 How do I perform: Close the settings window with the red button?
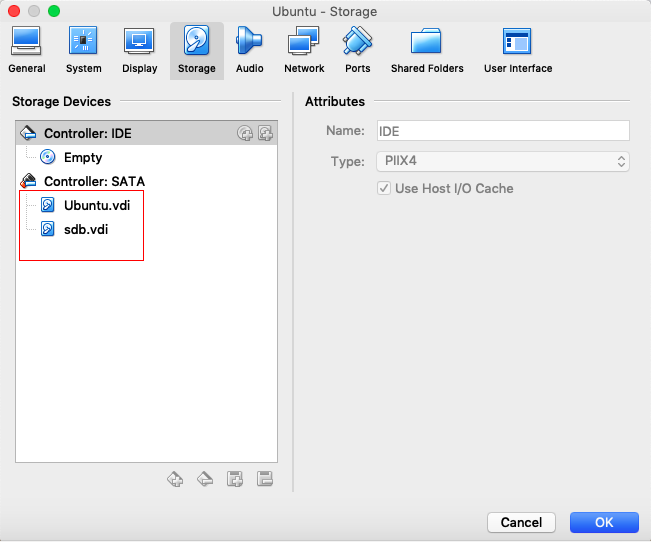pos(14,11)
